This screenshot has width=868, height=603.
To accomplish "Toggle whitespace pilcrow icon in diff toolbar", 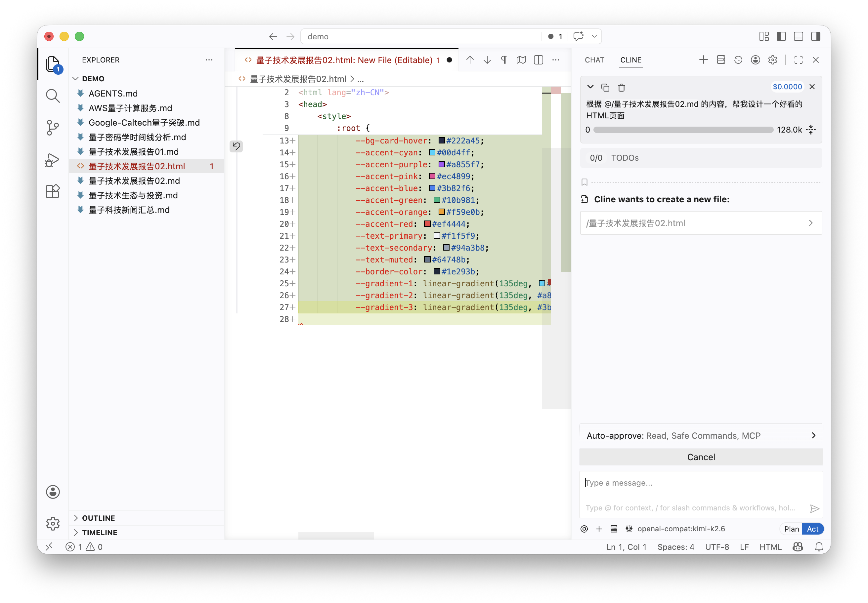I will [504, 60].
